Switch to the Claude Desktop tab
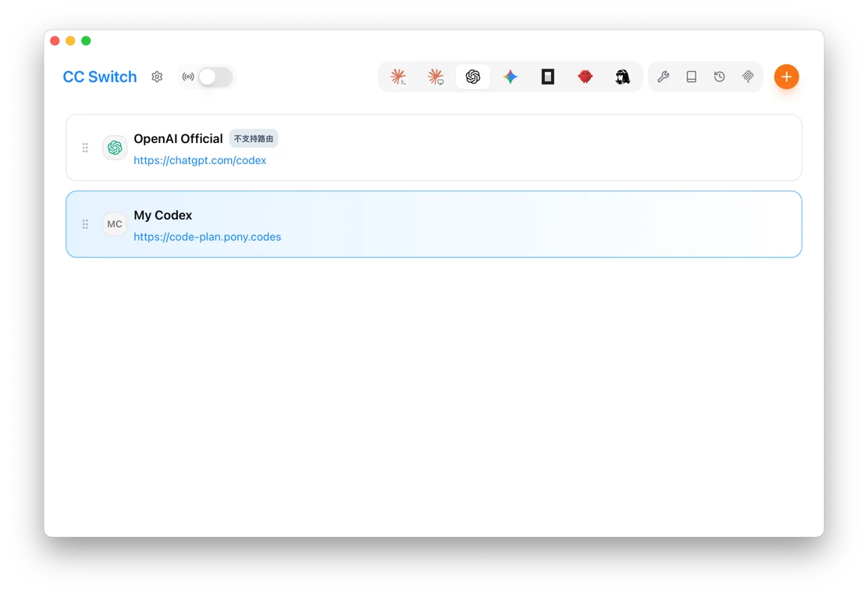Screen dimensions: 868x595 (x=436, y=77)
